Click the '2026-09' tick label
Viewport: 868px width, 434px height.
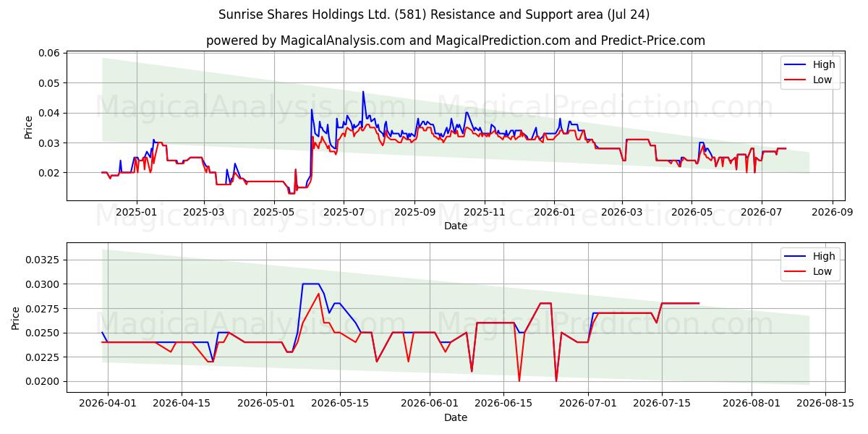pyautogui.click(x=833, y=212)
